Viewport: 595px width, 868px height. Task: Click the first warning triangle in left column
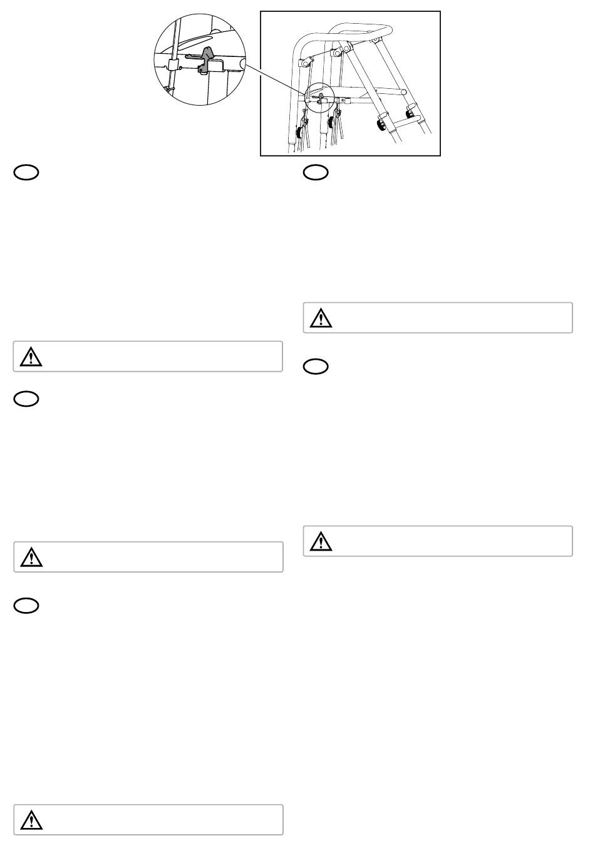(28, 356)
